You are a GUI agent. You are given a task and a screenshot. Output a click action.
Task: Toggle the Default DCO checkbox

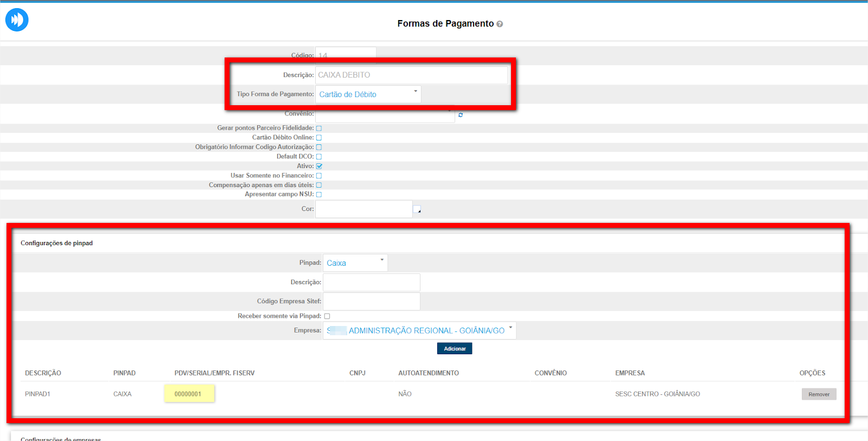pyautogui.click(x=319, y=157)
